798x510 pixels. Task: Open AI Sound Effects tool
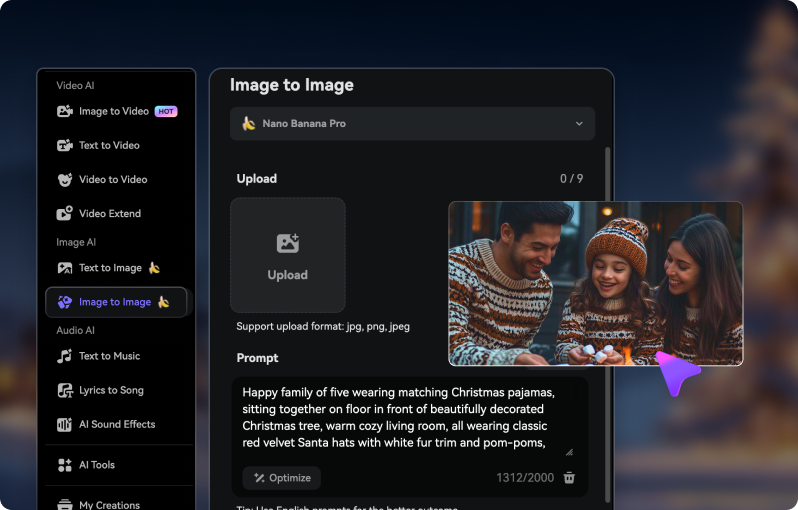click(x=117, y=424)
